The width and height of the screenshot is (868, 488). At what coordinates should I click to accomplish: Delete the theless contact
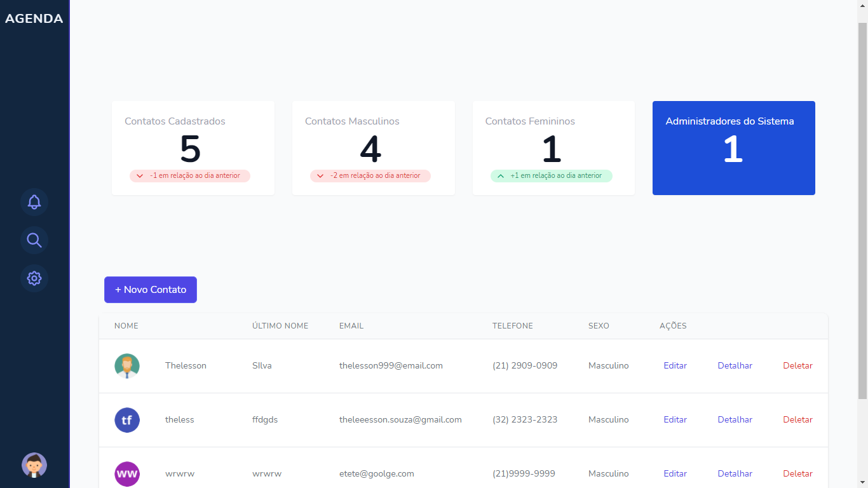tap(797, 420)
